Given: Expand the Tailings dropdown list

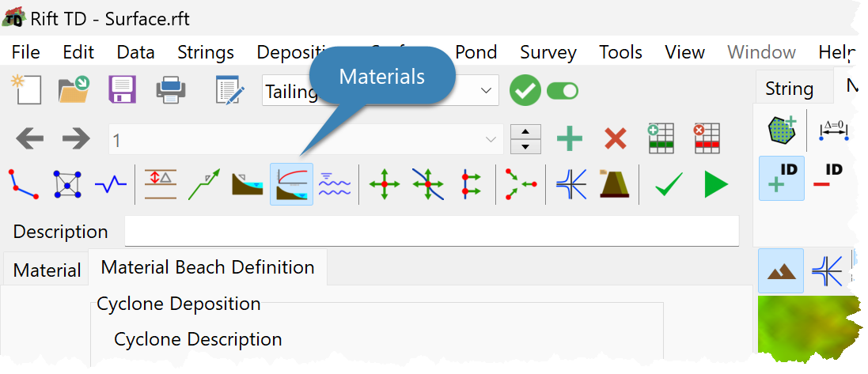Looking at the screenshot, I should tap(485, 91).
